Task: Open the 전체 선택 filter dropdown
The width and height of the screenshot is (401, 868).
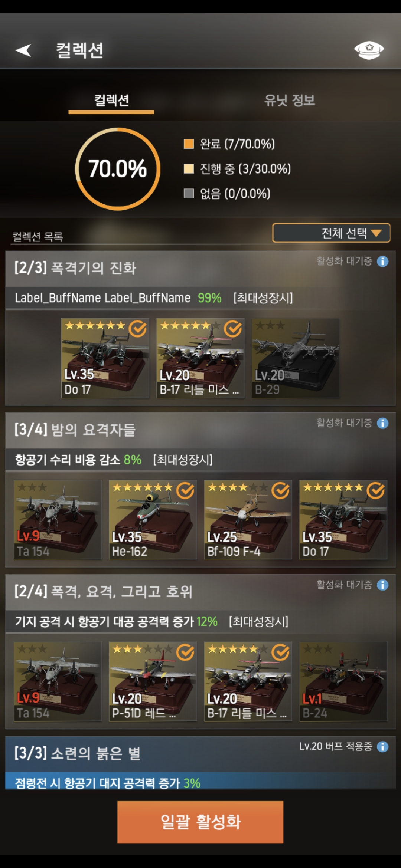Action: tap(331, 233)
